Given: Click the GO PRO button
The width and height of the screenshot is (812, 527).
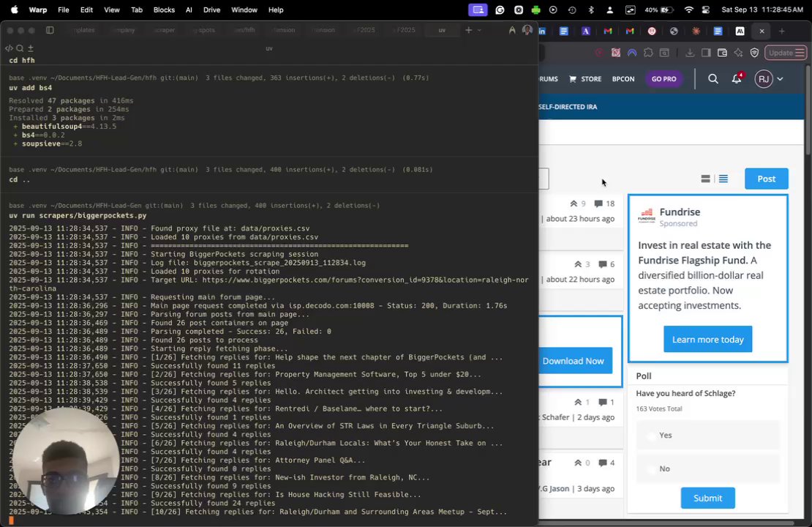Looking at the screenshot, I should coord(664,79).
